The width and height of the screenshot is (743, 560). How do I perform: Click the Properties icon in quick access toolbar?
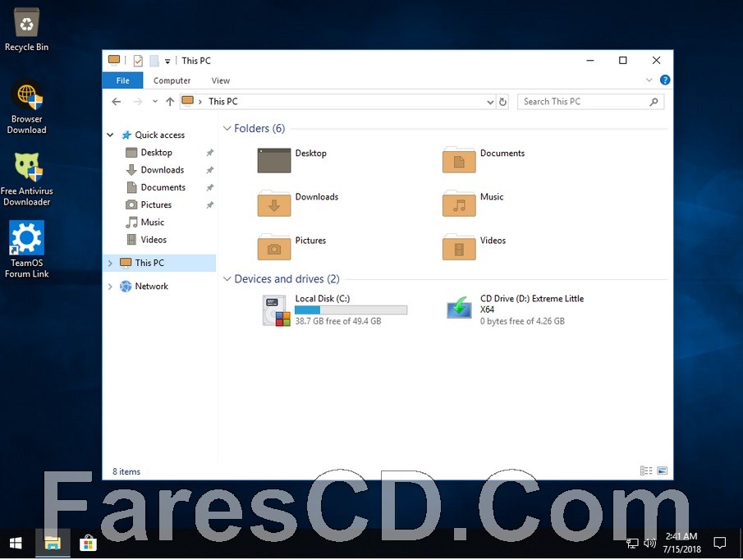tap(138, 61)
